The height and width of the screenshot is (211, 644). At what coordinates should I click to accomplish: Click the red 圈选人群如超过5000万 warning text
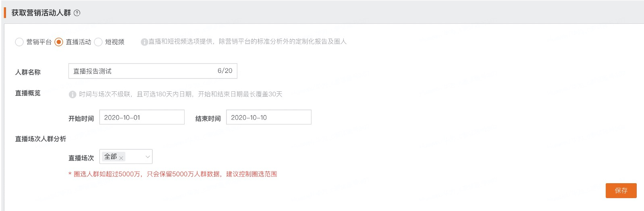tap(175, 174)
